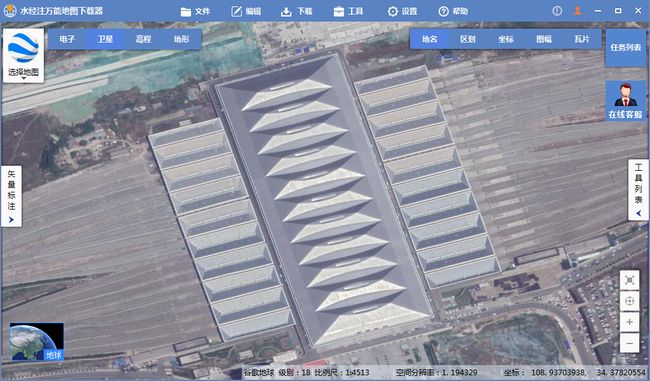Click the 坐标 coordinate readout
650x381 pixels.
pyautogui.click(x=575, y=372)
